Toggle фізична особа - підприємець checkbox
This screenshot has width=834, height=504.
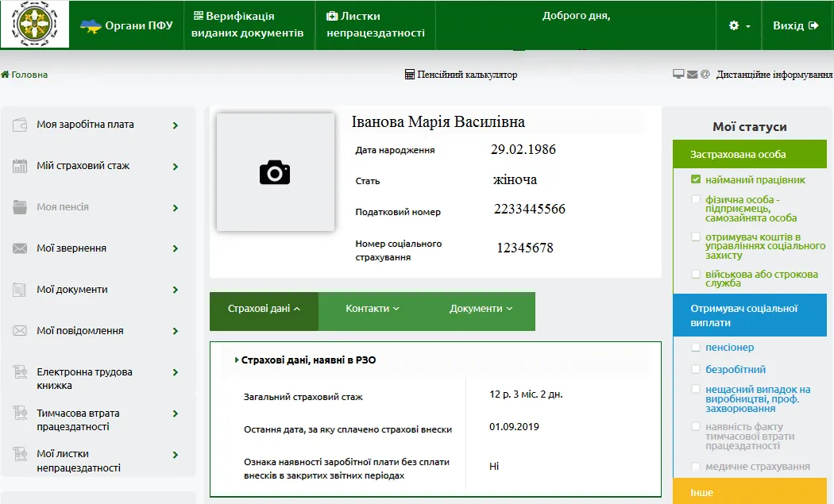point(696,199)
